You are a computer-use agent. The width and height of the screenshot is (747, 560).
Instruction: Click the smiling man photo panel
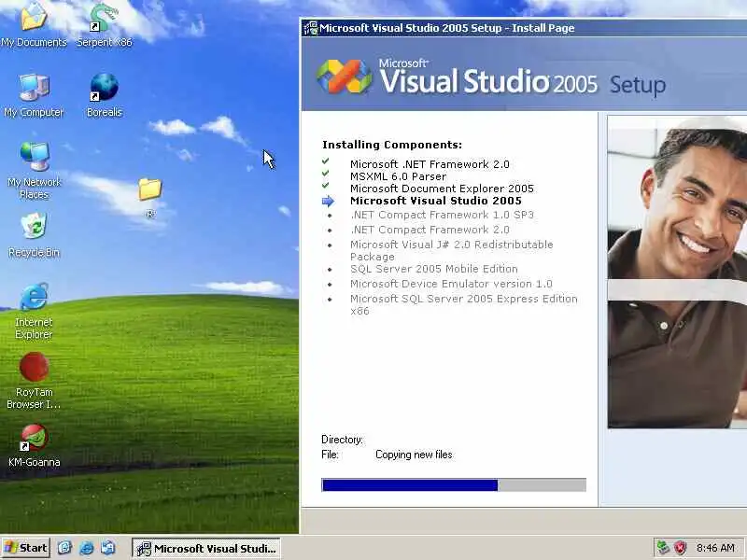(x=677, y=272)
